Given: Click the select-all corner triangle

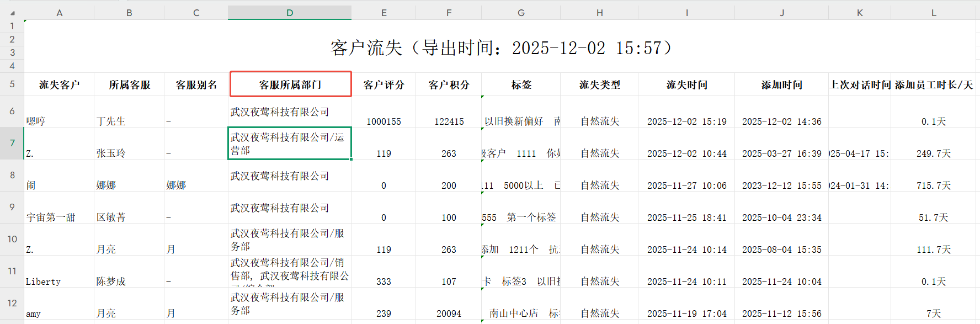Looking at the screenshot, I should (12, 13).
